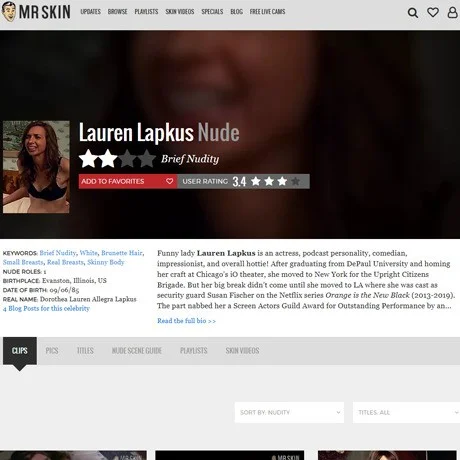Screen dimensions: 460x460
Task: Switch to the Playlists tab below bio
Action: pos(194,351)
